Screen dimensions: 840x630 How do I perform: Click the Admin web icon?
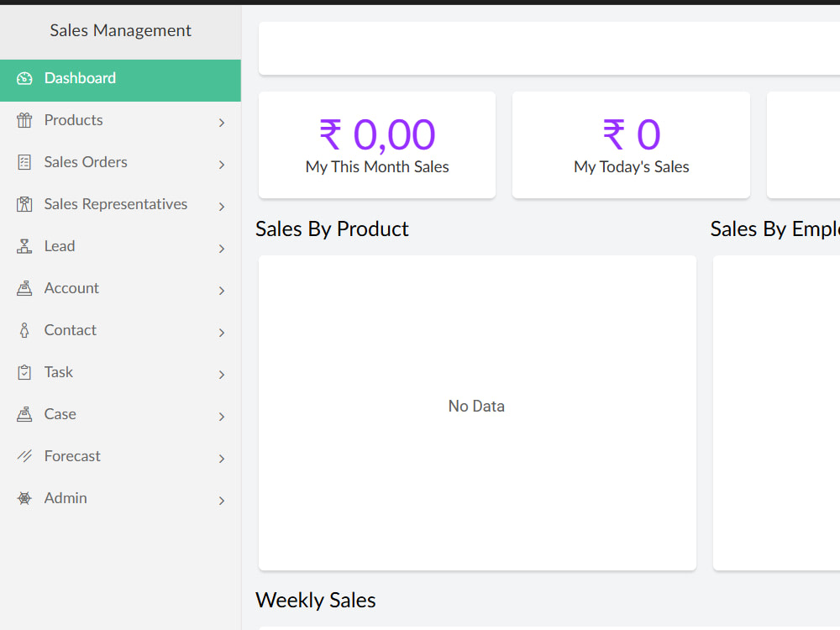(x=24, y=498)
